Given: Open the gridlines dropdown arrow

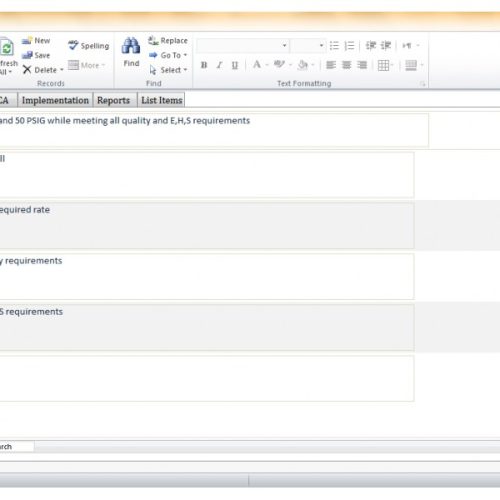Looking at the screenshot, I should click(x=392, y=65).
